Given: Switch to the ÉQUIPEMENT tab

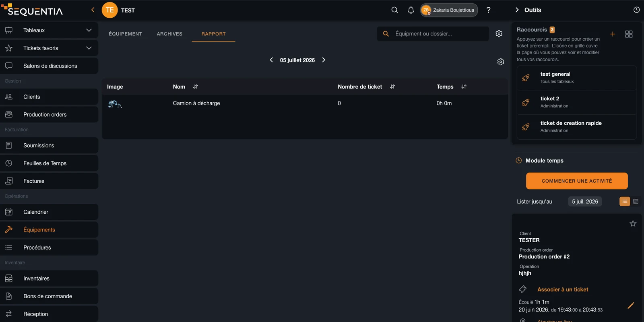Looking at the screenshot, I should (x=125, y=34).
